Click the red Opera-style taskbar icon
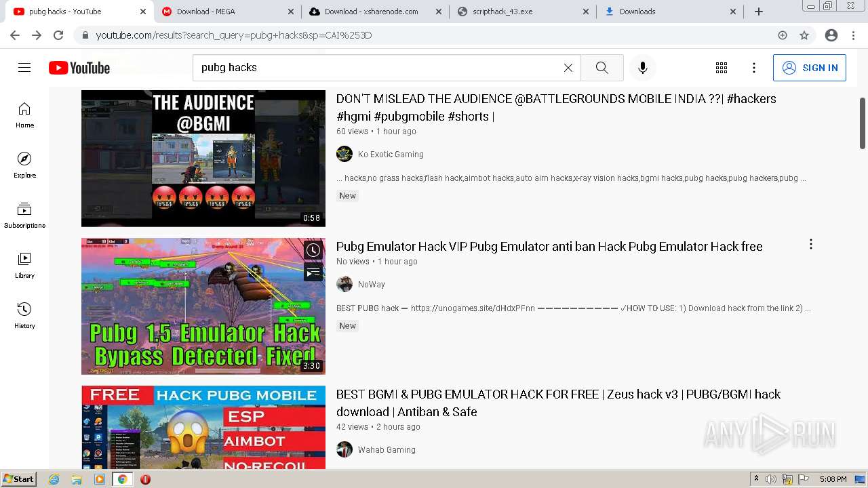This screenshot has width=868, height=488. 145,479
